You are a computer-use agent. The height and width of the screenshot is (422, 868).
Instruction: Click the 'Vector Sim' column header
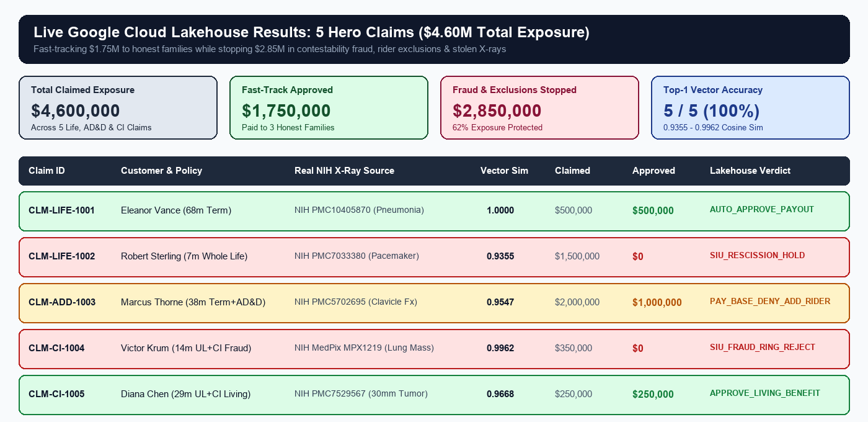click(x=504, y=171)
